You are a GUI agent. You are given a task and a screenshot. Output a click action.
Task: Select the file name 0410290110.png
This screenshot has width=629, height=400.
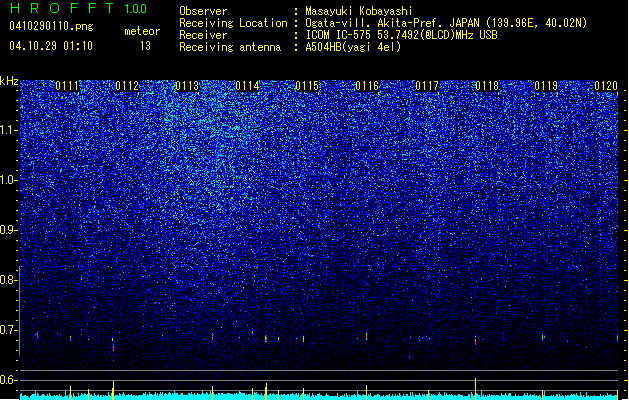51,26
